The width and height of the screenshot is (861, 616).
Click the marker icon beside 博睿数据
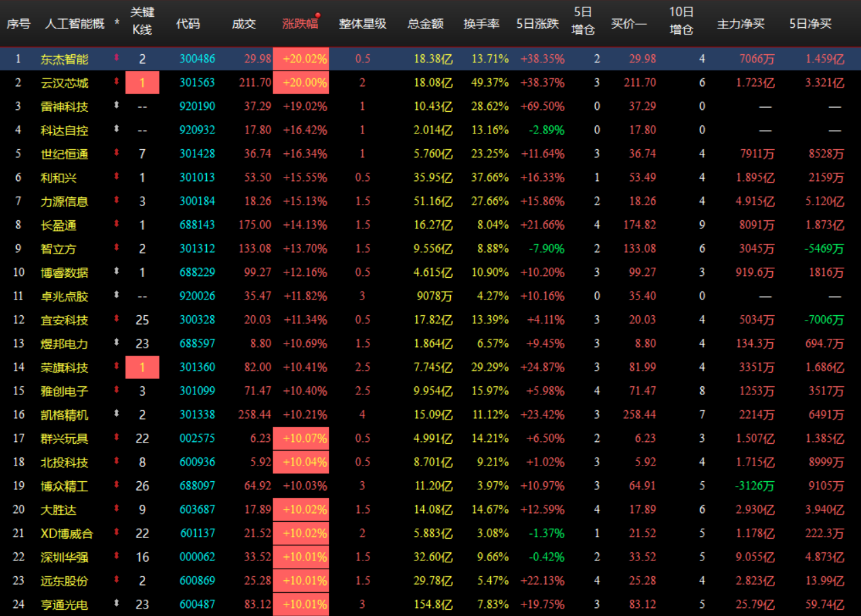117,272
